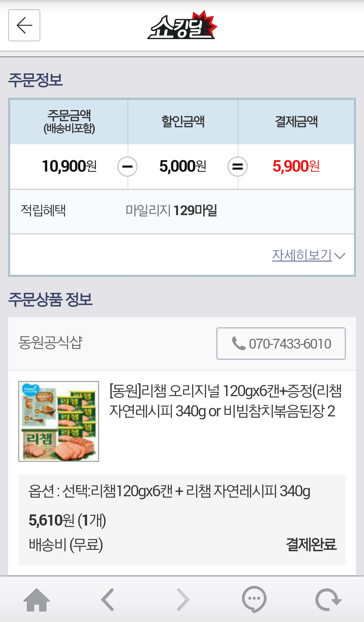Tap the equals circle icon
364x622 pixels.
(x=238, y=167)
